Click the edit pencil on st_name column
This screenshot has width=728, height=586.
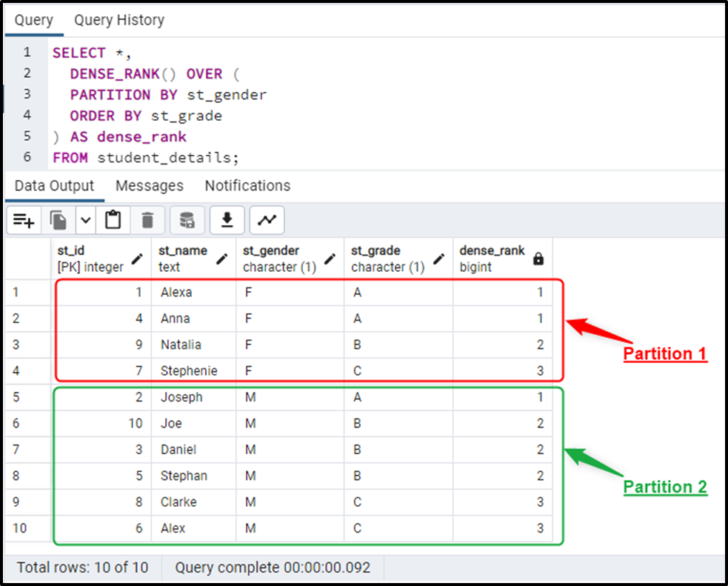tap(222, 259)
